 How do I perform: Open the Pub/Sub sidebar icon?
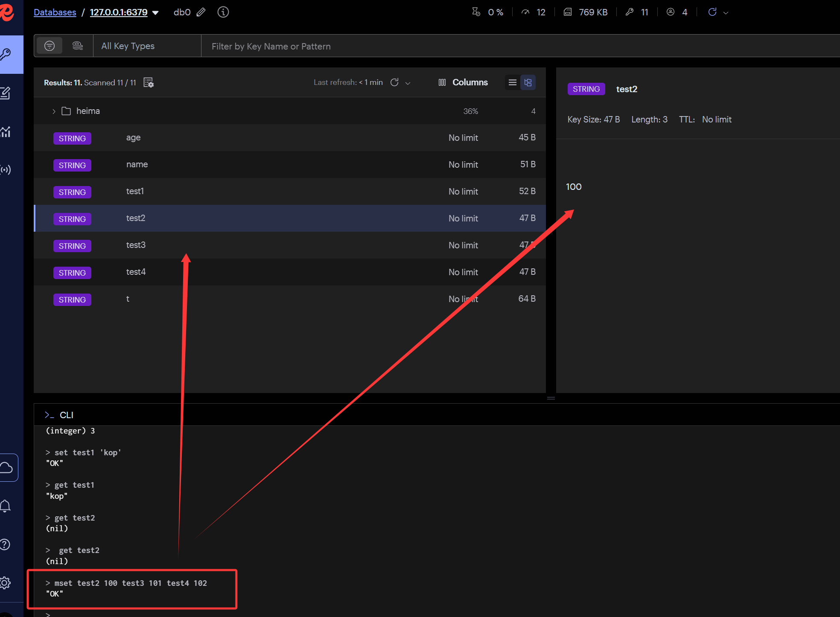click(x=6, y=170)
